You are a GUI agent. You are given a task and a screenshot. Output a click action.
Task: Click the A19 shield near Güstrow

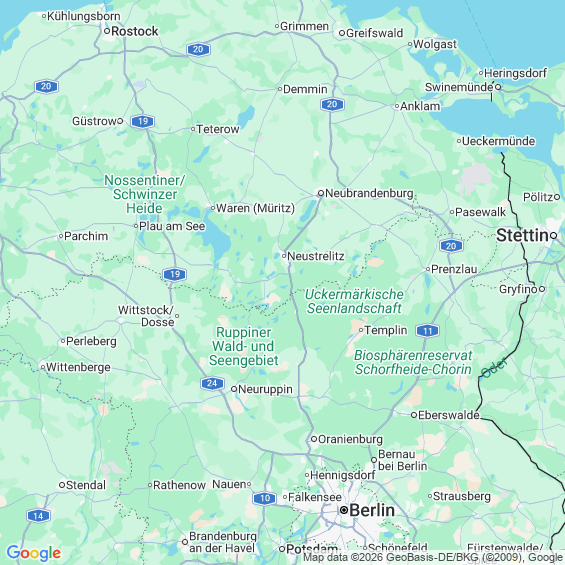(143, 121)
